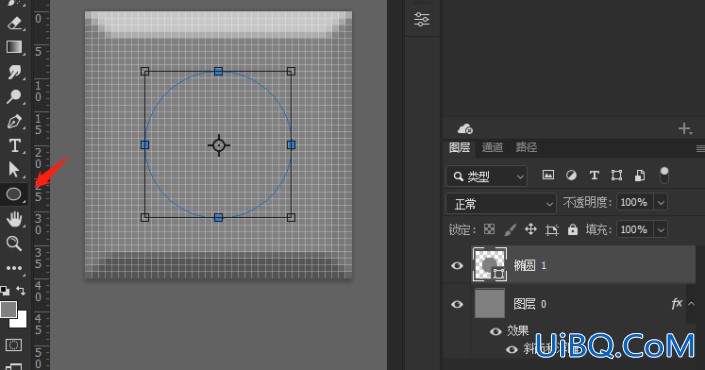The height and width of the screenshot is (370, 705).
Task: Select the 图层 0 layer thumbnail
Action: [490, 304]
